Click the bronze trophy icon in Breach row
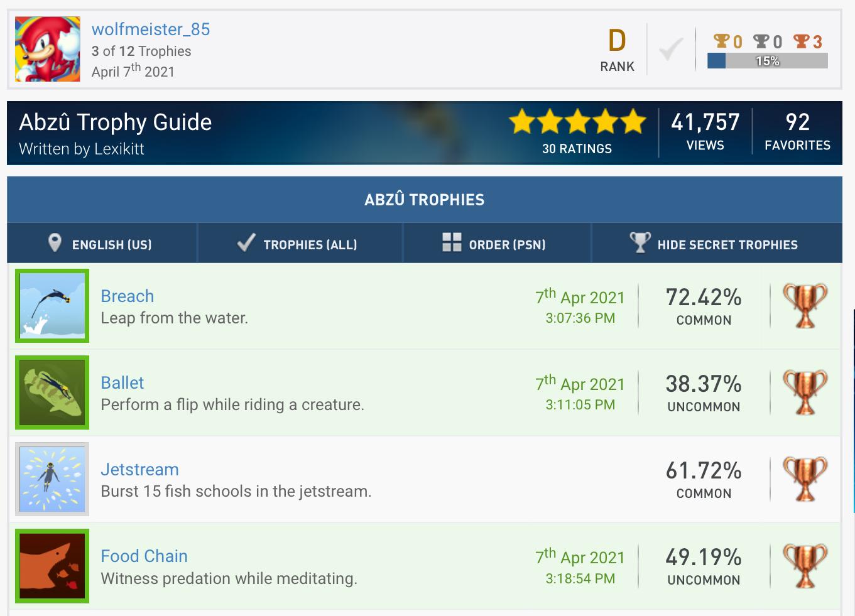 pos(805,306)
